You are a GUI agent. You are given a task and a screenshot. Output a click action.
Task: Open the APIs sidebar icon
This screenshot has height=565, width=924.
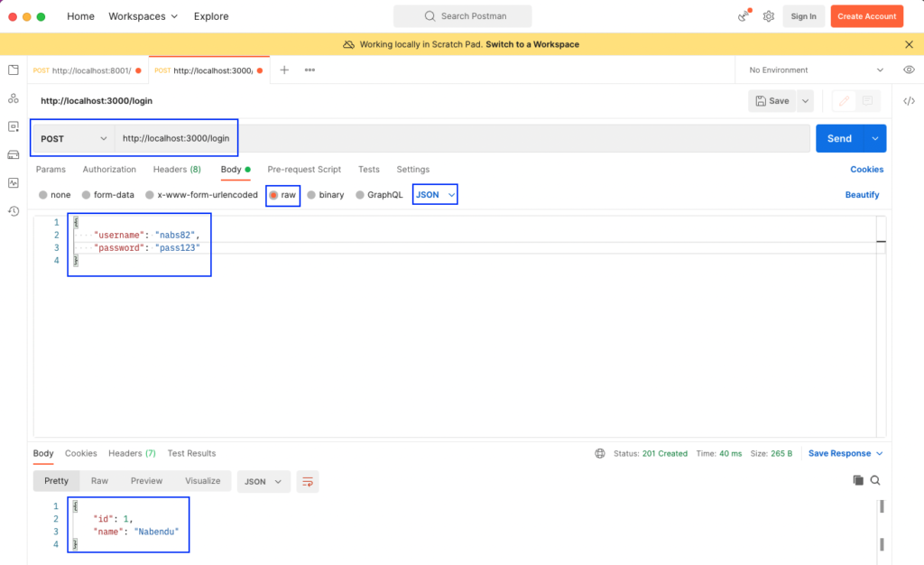(x=14, y=98)
